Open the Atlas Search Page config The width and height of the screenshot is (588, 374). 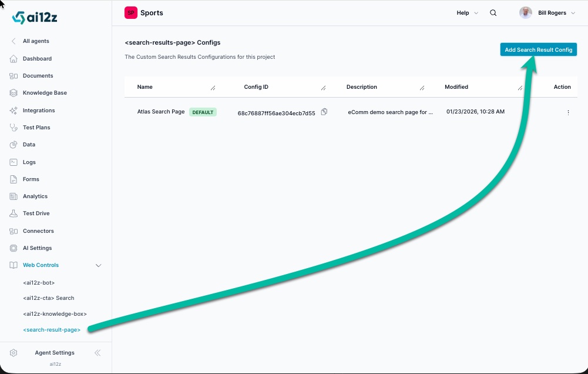point(161,112)
